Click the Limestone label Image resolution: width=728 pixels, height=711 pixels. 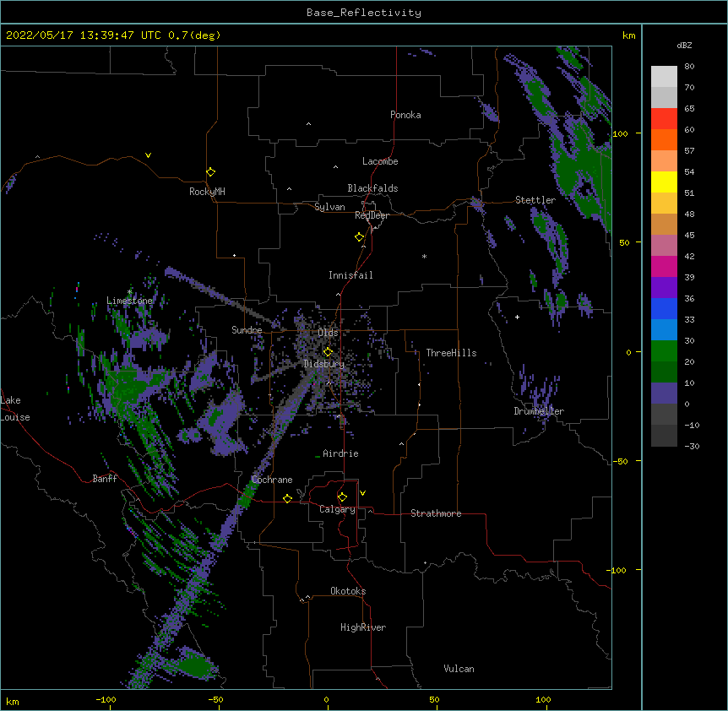(129, 301)
